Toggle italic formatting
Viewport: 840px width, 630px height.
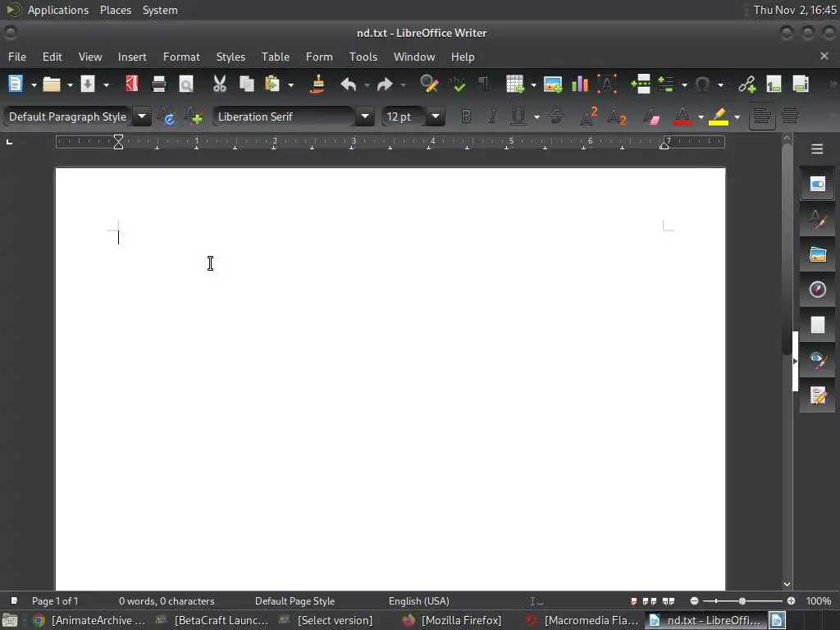(x=493, y=116)
